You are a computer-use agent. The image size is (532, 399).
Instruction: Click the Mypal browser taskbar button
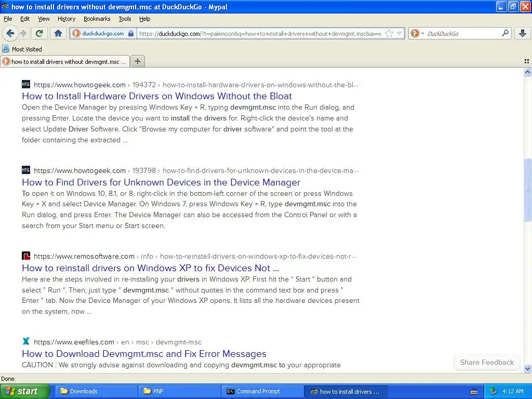click(x=346, y=391)
